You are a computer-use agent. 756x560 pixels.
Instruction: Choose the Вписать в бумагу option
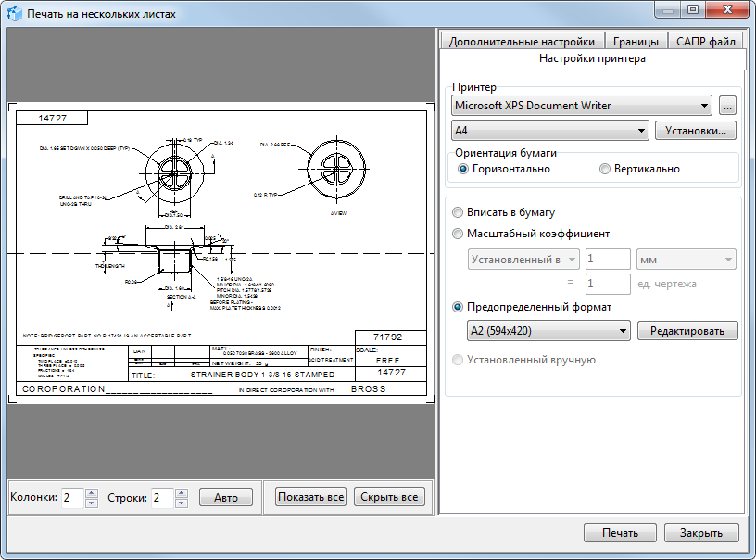tap(457, 212)
